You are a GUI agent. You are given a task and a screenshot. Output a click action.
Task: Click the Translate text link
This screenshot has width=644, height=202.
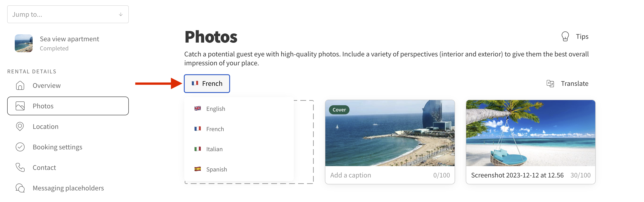click(x=574, y=84)
